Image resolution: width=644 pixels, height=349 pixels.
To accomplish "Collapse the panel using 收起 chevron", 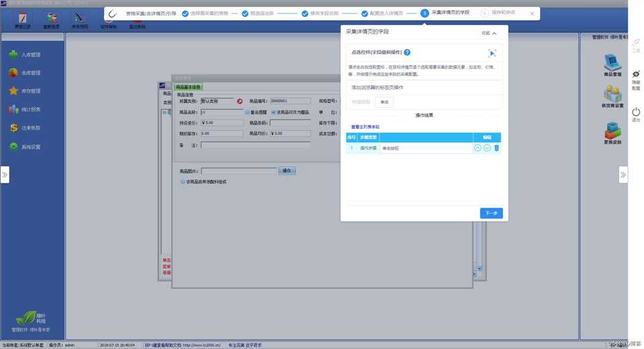I will tap(490, 33).
